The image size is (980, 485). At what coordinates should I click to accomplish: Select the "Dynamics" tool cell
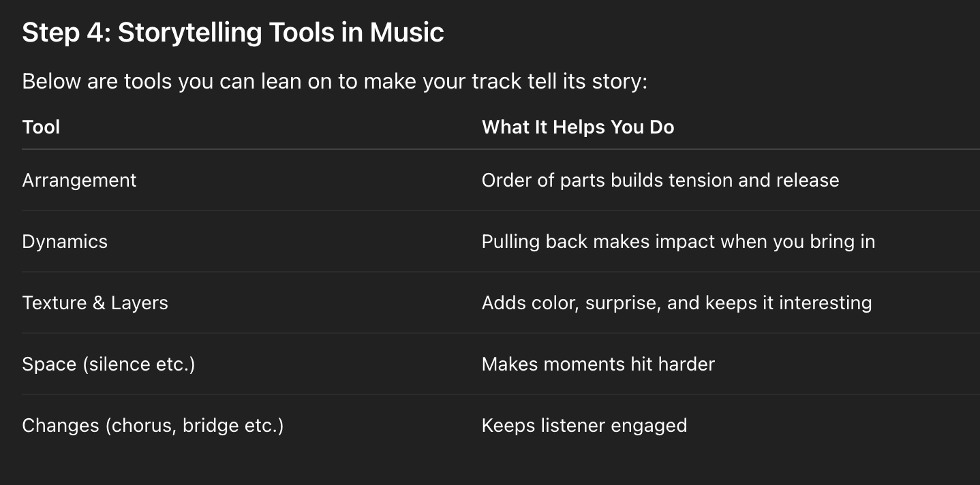click(65, 242)
